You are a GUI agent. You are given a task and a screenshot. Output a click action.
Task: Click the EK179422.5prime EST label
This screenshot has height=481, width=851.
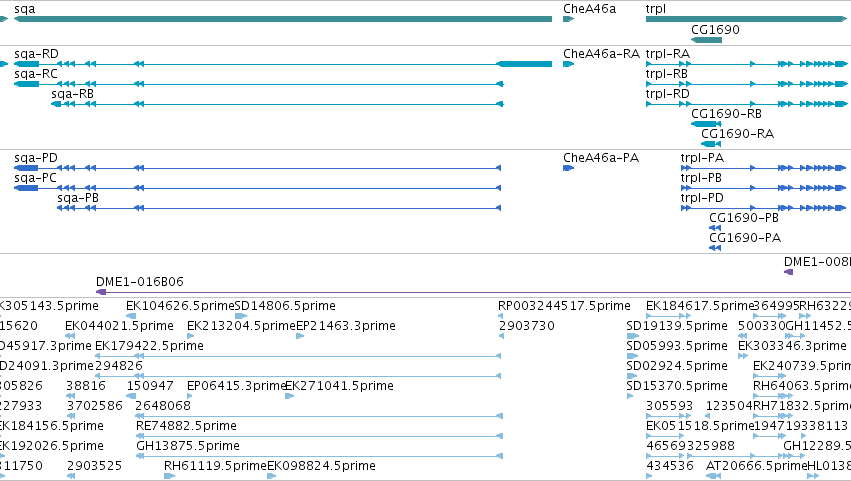pos(149,346)
